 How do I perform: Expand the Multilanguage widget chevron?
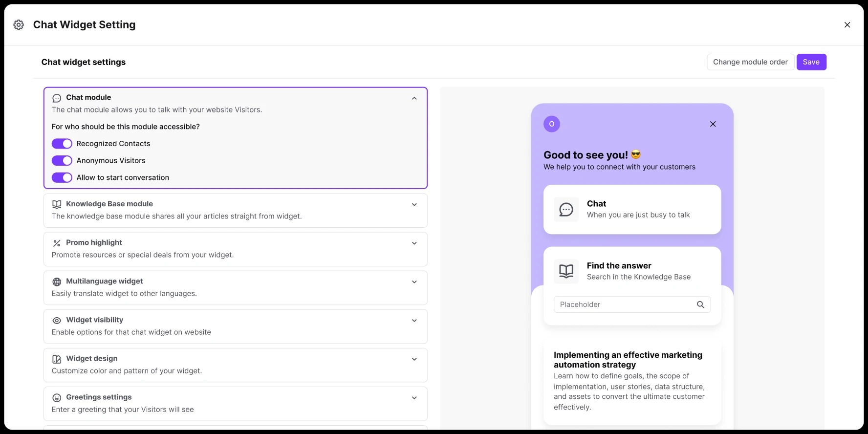(414, 282)
